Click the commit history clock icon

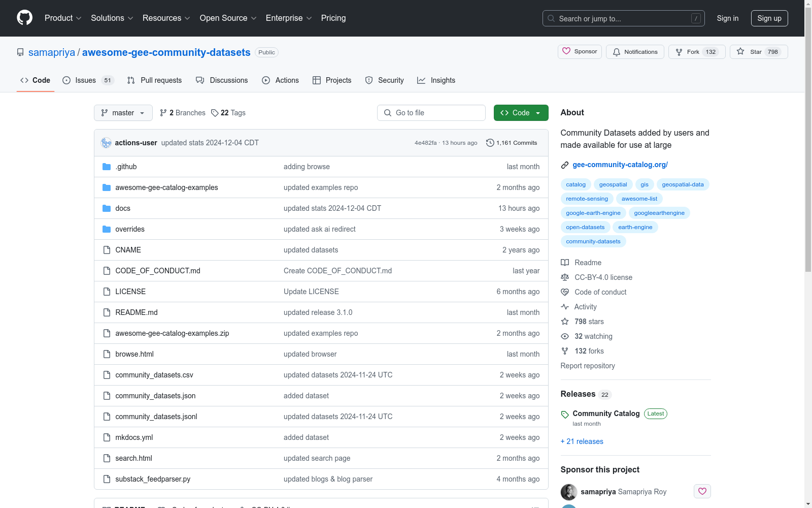[x=490, y=143]
